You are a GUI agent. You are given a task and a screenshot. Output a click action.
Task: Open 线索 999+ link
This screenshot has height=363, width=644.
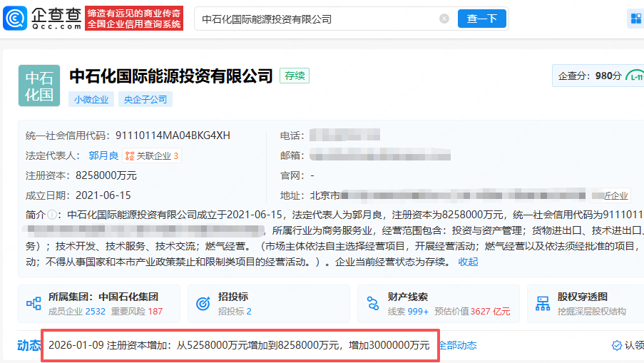coord(408,311)
